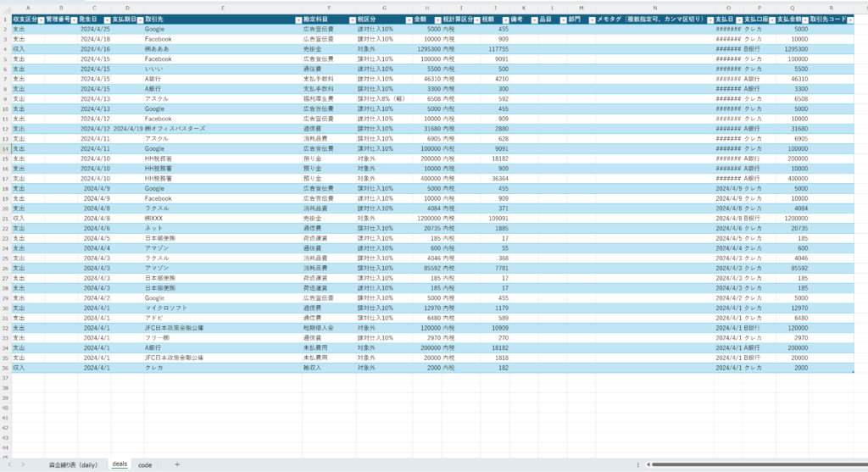Open the 部門 filter dropdown
Image resolution: width=868 pixels, height=472 pixels.
(x=592, y=20)
